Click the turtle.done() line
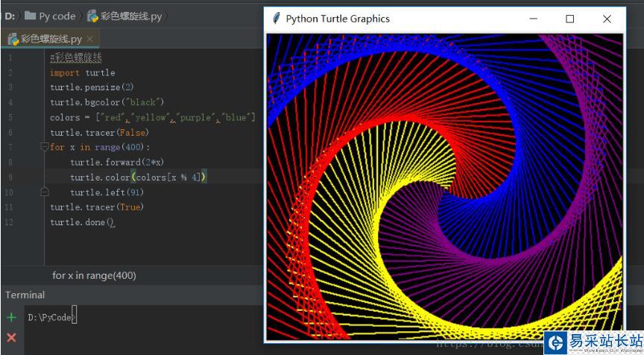This screenshot has height=355, width=644. coord(83,222)
